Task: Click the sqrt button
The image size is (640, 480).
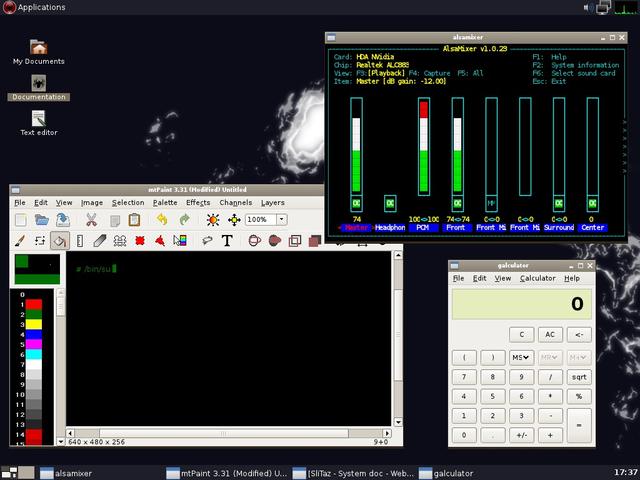Action: [579, 377]
